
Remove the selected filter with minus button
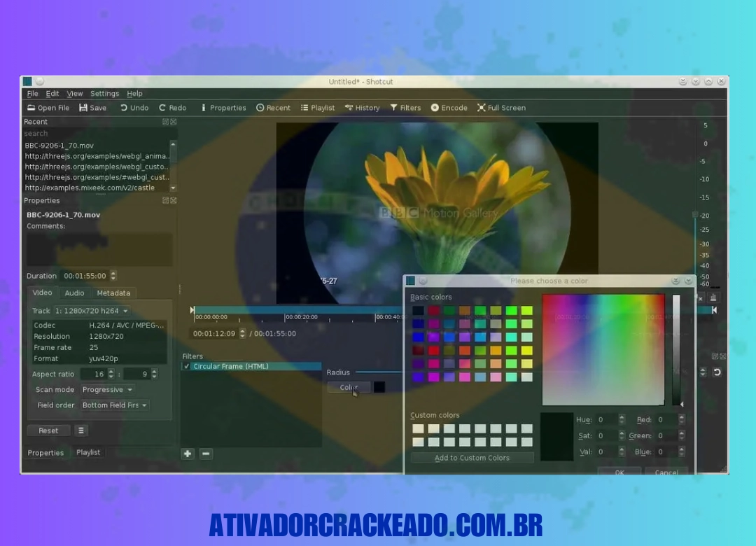tap(206, 454)
